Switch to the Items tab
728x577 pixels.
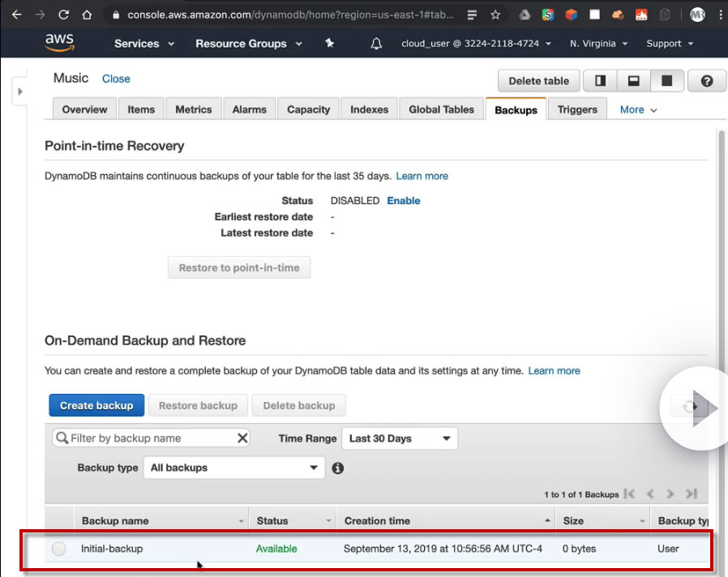click(141, 109)
